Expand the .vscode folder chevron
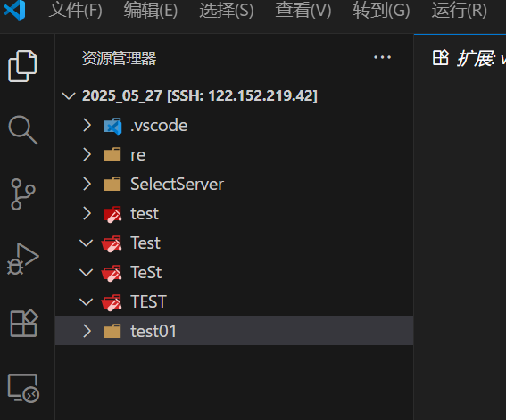The image size is (506, 420). coord(87,125)
